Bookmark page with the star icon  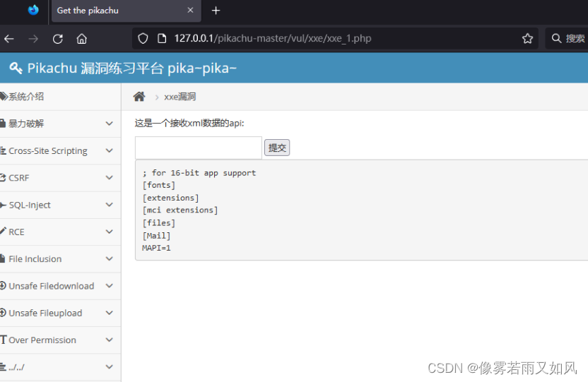(528, 39)
